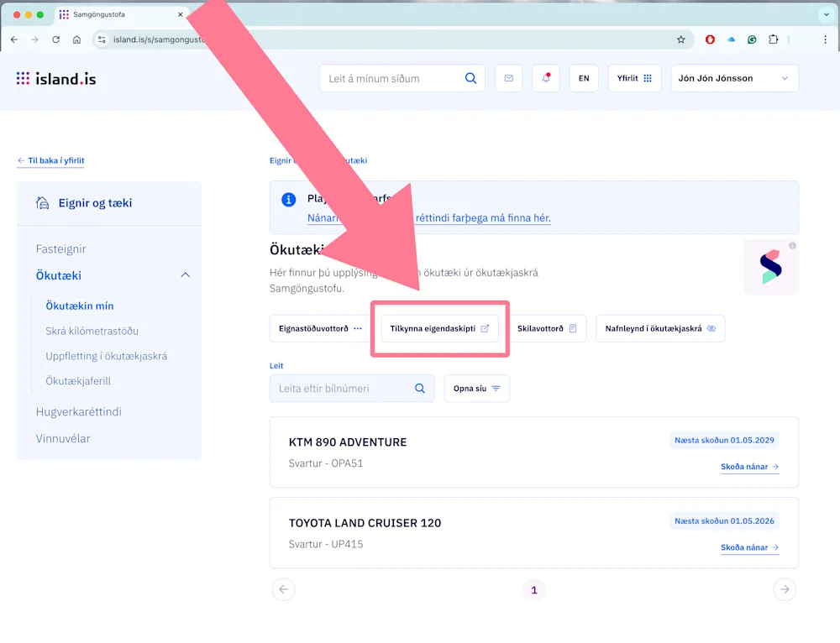Go to next page arrow
This screenshot has height=643, width=840.
coord(785,589)
